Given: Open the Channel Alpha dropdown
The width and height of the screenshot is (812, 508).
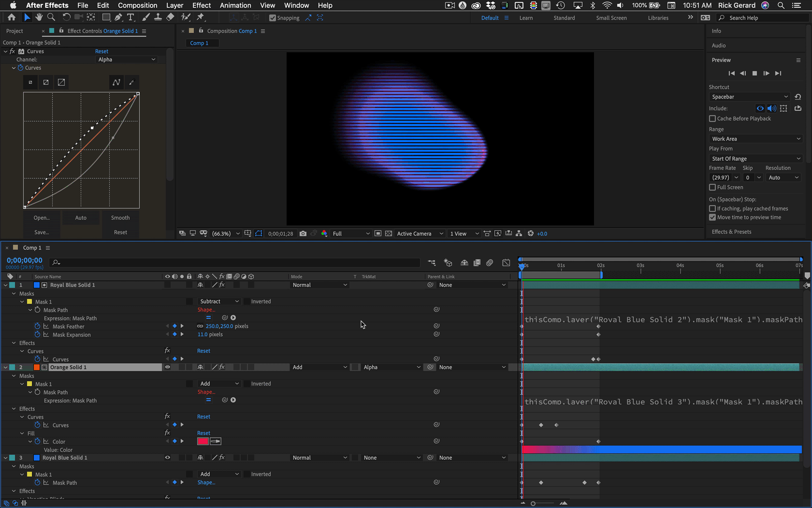Looking at the screenshot, I should pos(127,60).
